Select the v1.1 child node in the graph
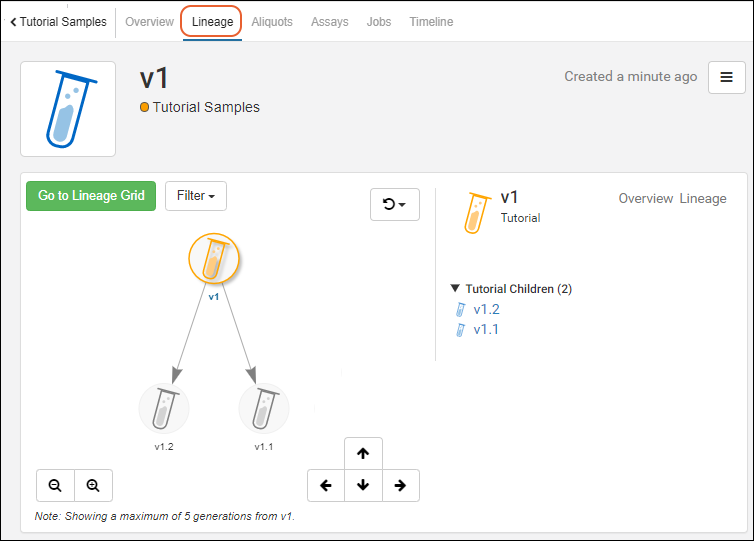Viewport: 754px width, 541px height. (263, 408)
